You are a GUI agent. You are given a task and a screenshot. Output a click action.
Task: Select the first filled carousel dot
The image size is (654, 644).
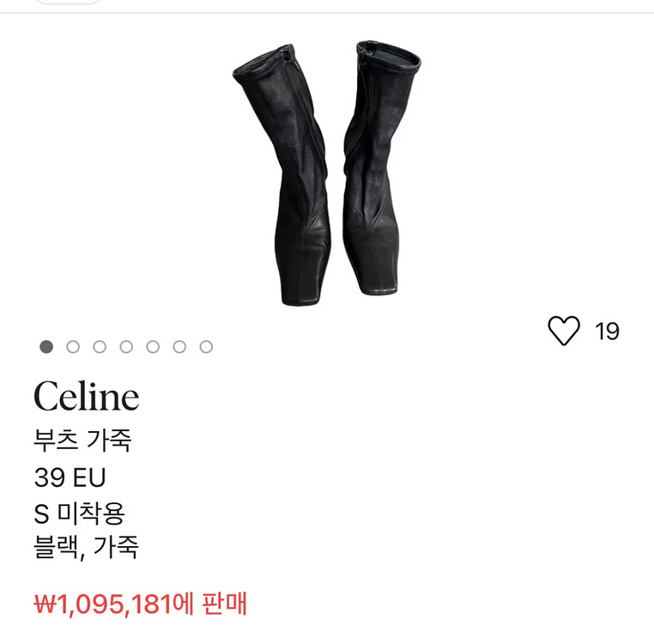pos(46,346)
